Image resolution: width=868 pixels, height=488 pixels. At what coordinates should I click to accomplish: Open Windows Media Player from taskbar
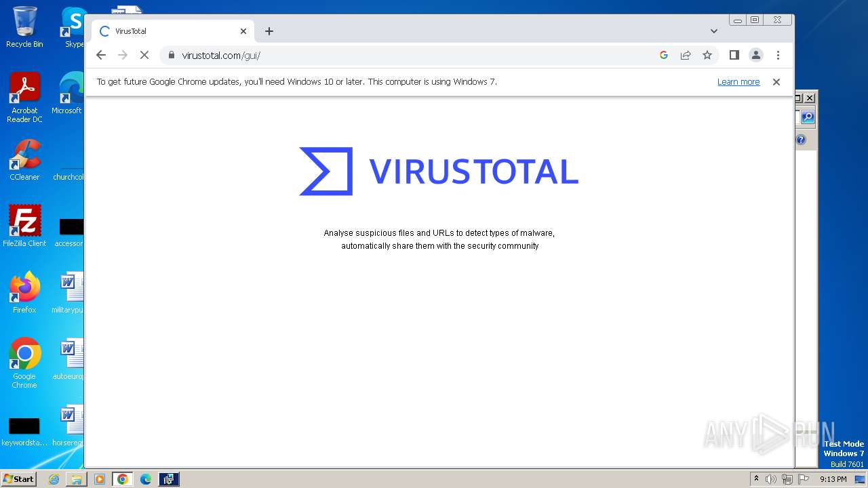(100, 479)
